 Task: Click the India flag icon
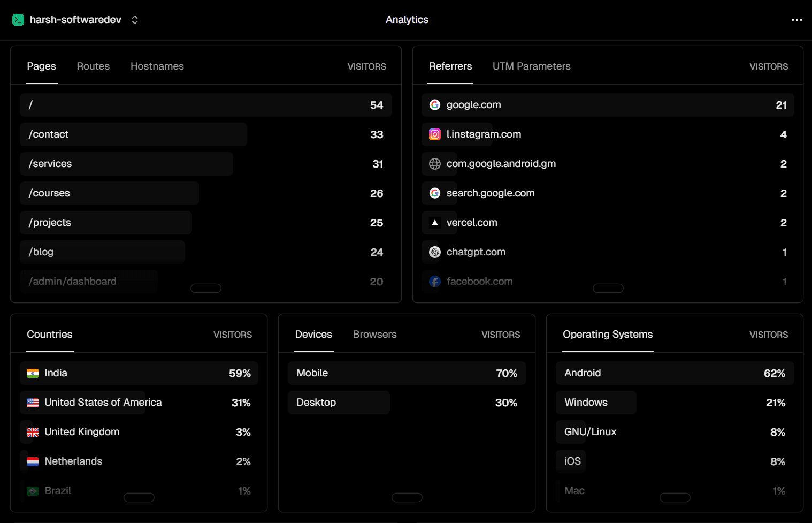(33, 373)
